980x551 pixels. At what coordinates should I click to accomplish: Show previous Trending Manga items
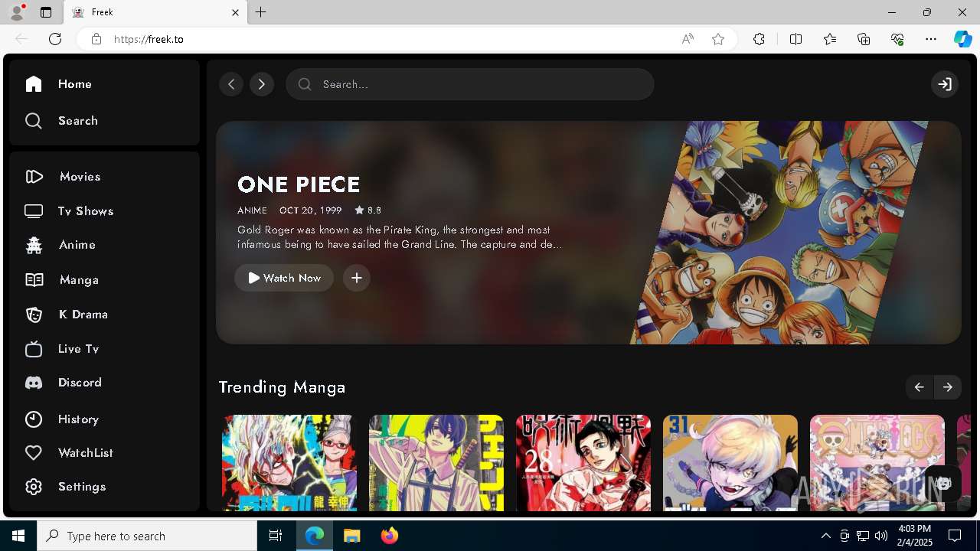pos(919,387)
